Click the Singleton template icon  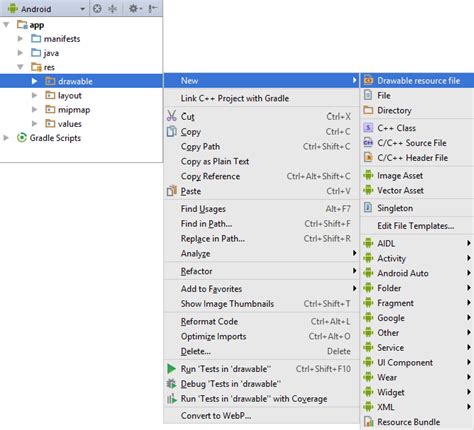pos(368,208)
